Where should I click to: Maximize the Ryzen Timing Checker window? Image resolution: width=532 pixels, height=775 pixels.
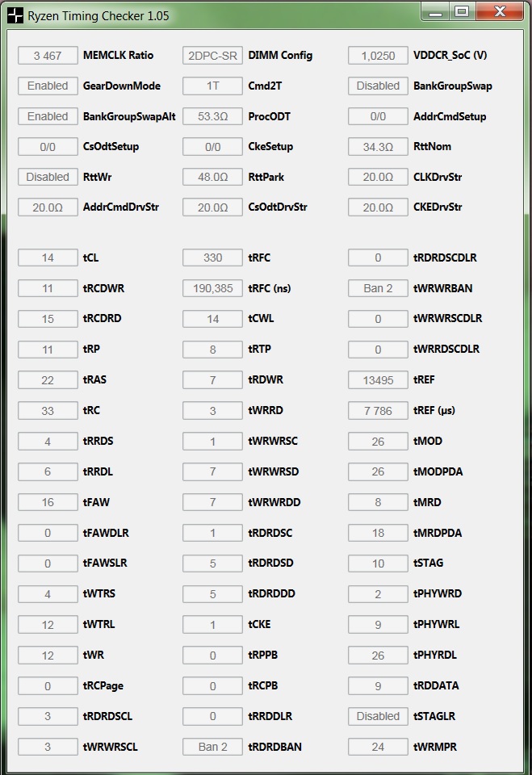click(x=462, y=12)
